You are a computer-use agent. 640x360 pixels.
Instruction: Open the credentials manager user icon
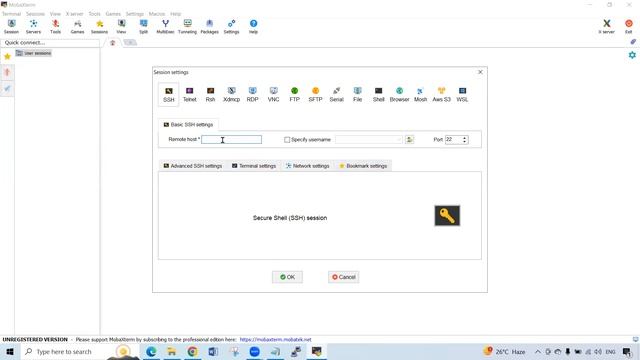pyautogui.click(x=409, y=140)
